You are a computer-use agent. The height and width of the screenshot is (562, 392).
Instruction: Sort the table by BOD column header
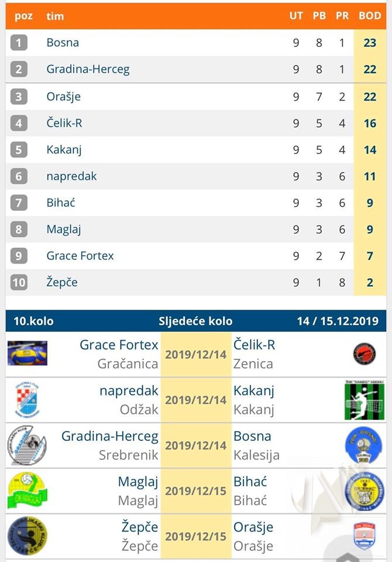pos(370,16)
